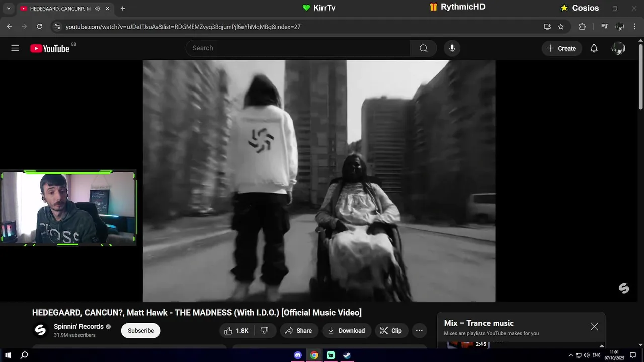
Task: Start voice search with the microphone
Action: click(x=452, y=48)
